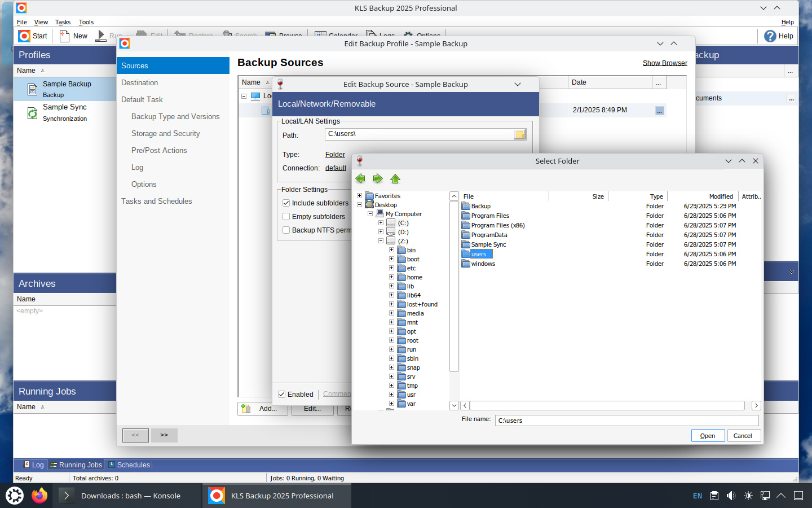The width and height of the screenshot is (812, 508).
Task: Click the ProgramData folder icon
Action: tap(466, 235)
